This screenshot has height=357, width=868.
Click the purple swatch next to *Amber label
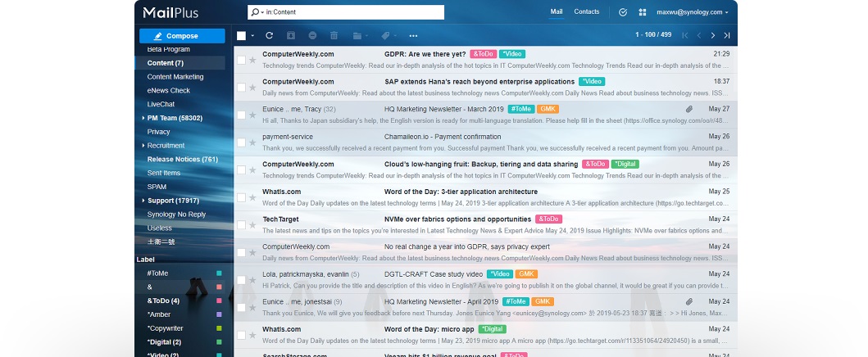219,314
